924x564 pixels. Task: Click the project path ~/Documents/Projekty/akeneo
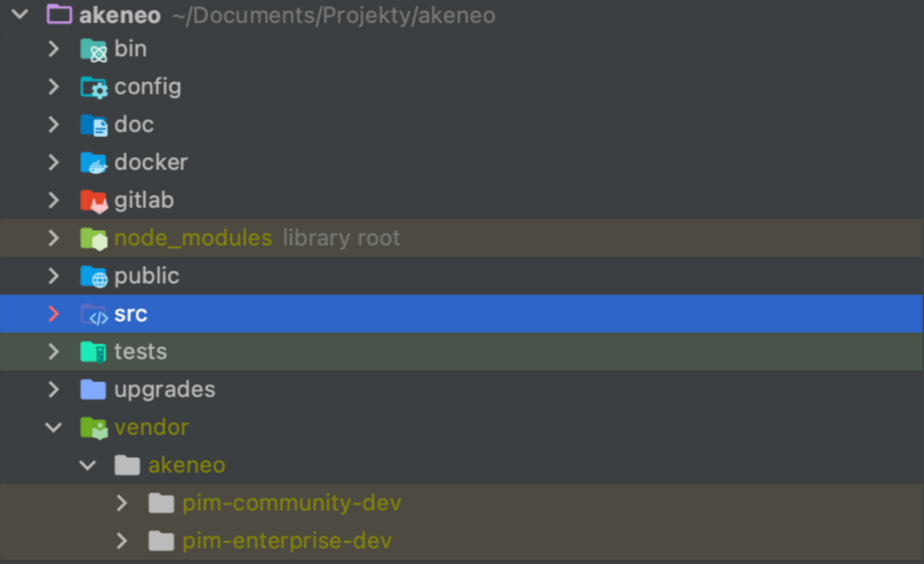click(x=334, y=16)
